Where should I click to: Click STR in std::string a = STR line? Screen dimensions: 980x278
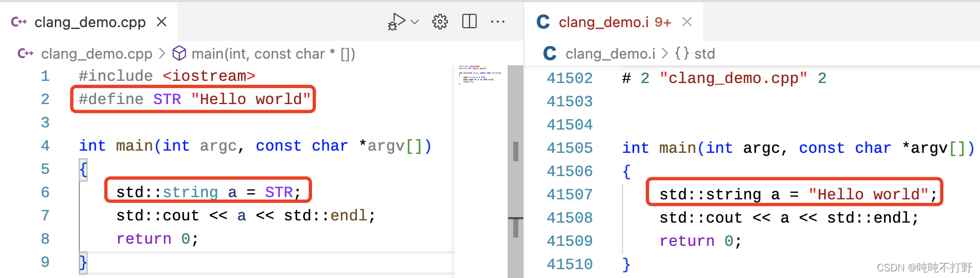tap(279, 192)
